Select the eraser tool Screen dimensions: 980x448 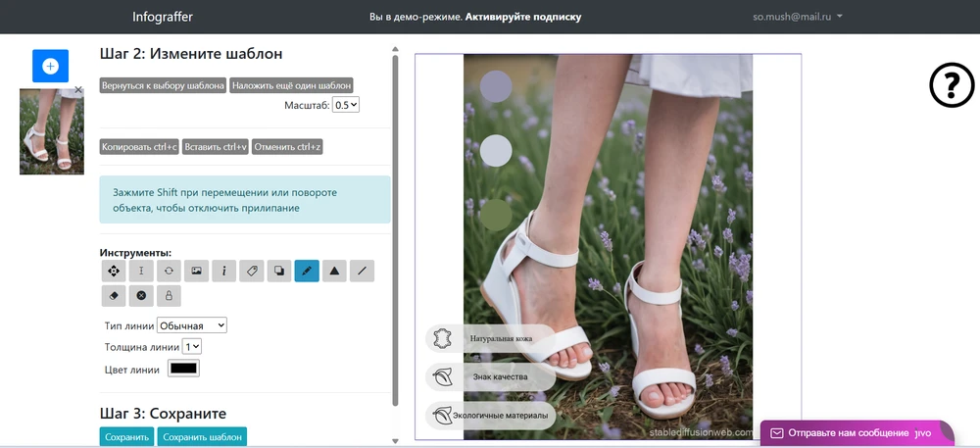(114, 295)
